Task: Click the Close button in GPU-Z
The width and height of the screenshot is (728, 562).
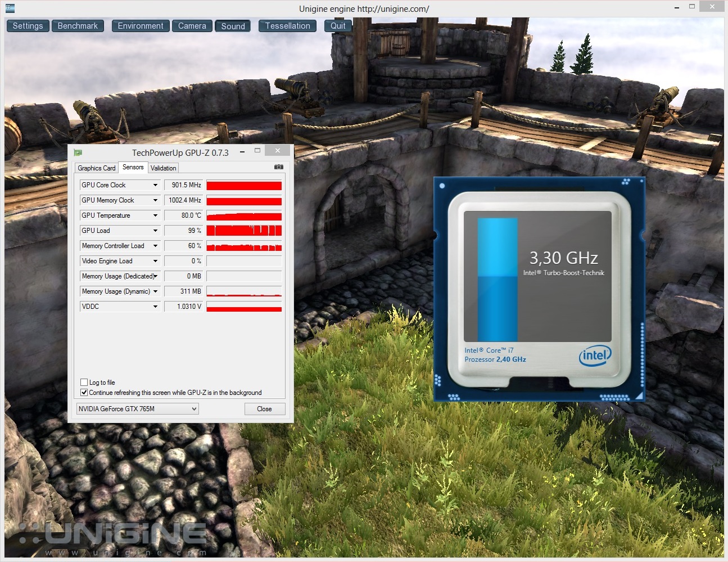Action: click(x=264, y=409)
